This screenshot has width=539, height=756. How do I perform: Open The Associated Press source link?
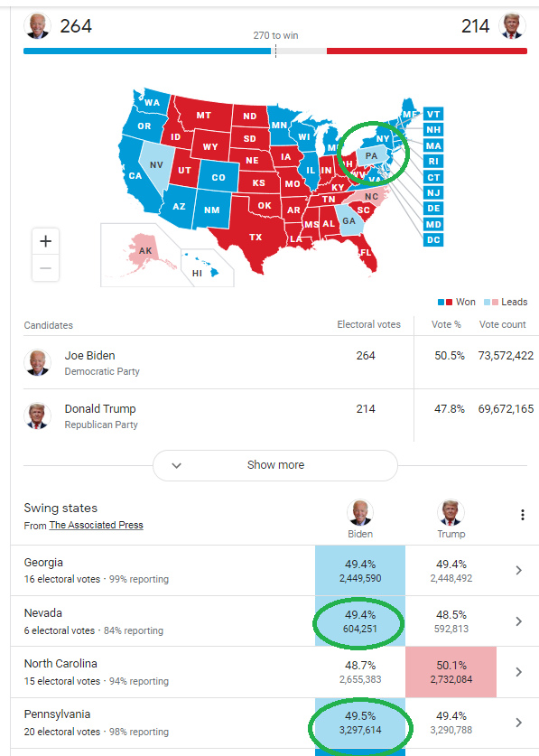96,525
